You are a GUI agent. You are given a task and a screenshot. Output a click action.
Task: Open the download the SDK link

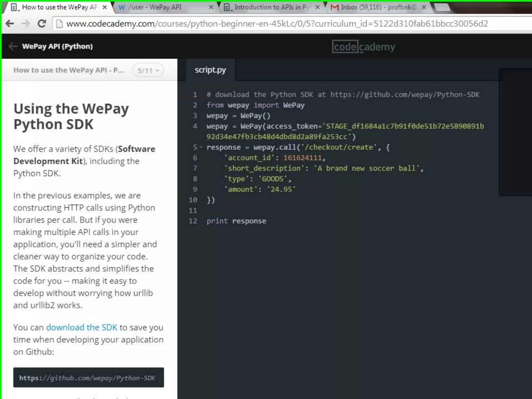pyautogui.click(x=82, y=327)
